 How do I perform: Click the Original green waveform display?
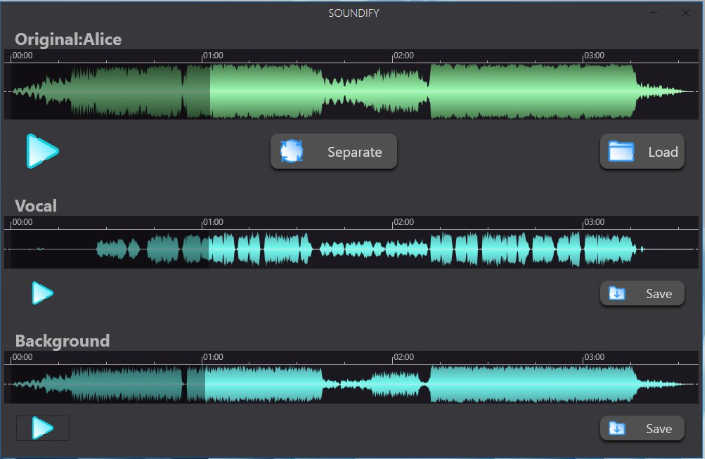pyautogui.click(x=351, y=91)
